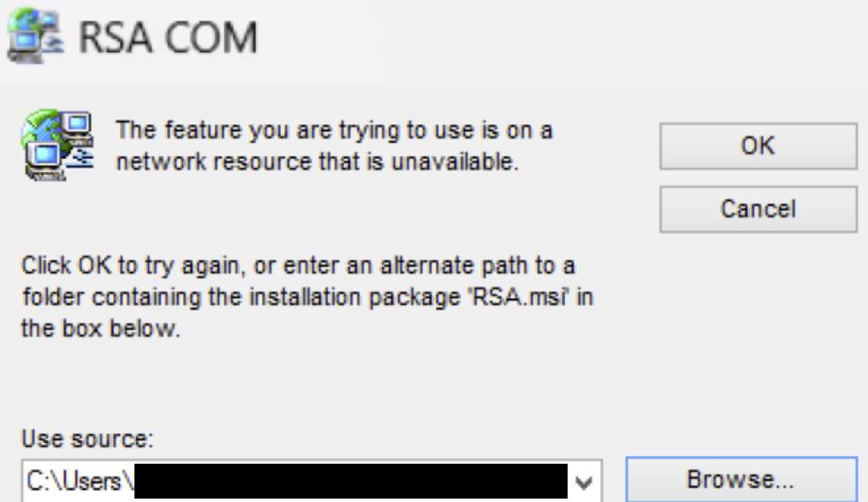
Task: Click OK to retry the installation
Action: [757, 145]
